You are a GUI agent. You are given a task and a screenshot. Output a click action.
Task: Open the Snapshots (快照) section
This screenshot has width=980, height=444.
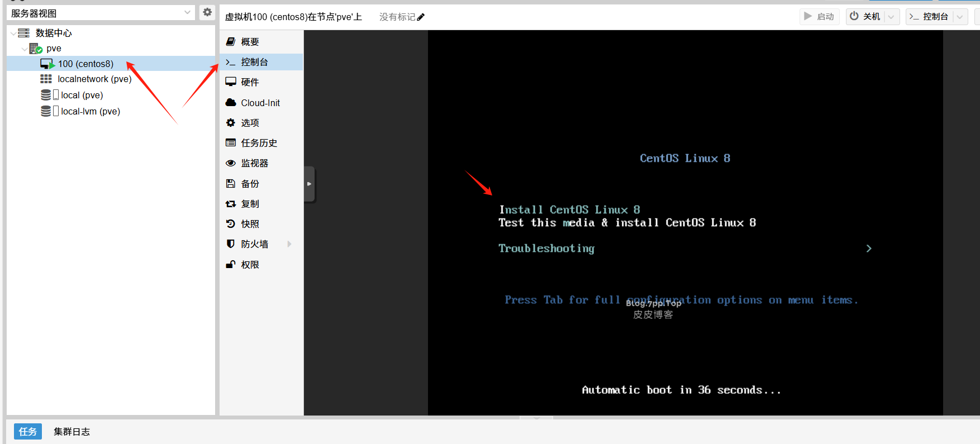pyautogui.click(x=249, y=224)
